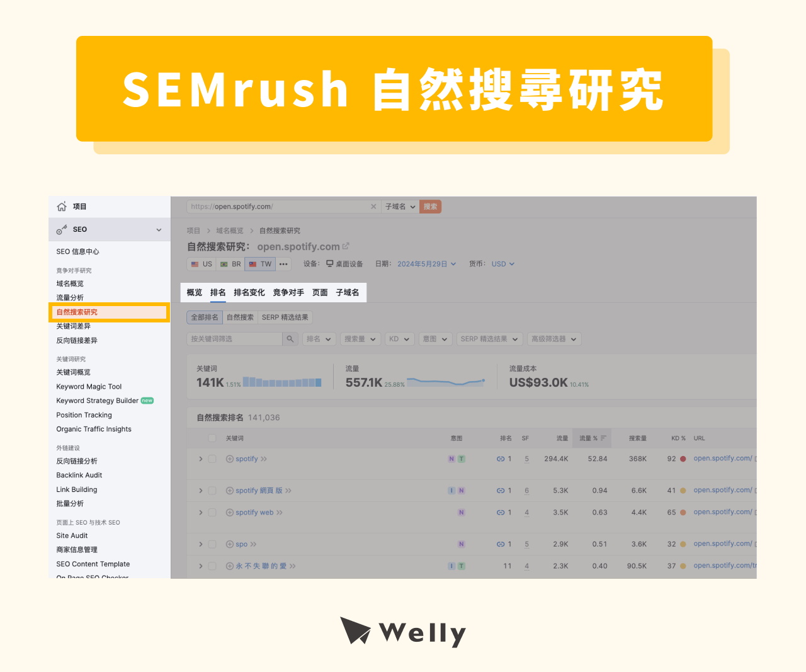Open the external link icon beside open.spotify.com

point(346,246)
